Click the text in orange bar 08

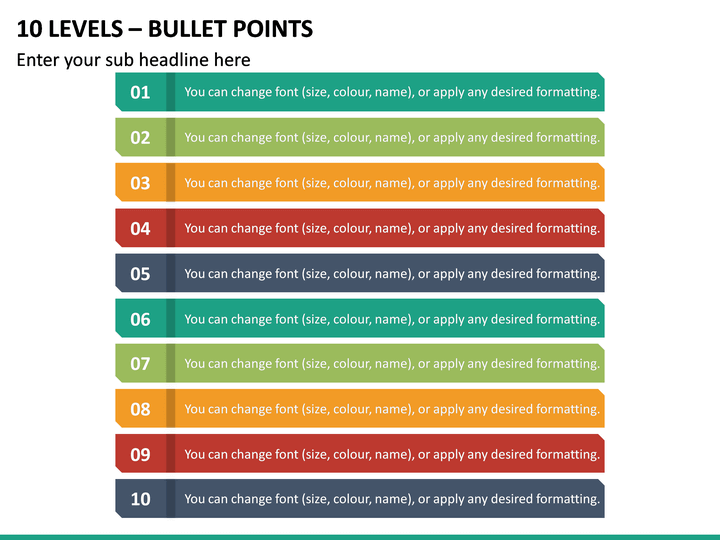[392, 410]
